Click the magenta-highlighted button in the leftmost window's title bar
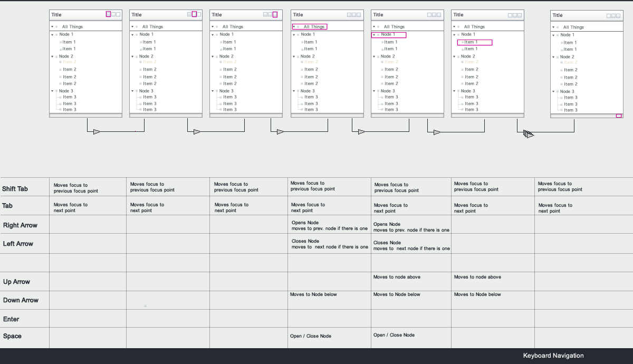The image size is (633, 364). click(108, 14)
